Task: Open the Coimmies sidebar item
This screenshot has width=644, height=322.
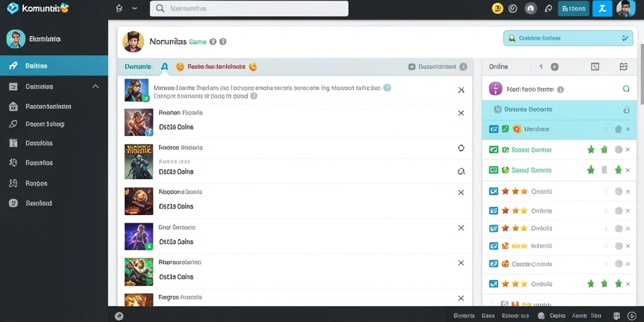Action: (x=39, y=87)
